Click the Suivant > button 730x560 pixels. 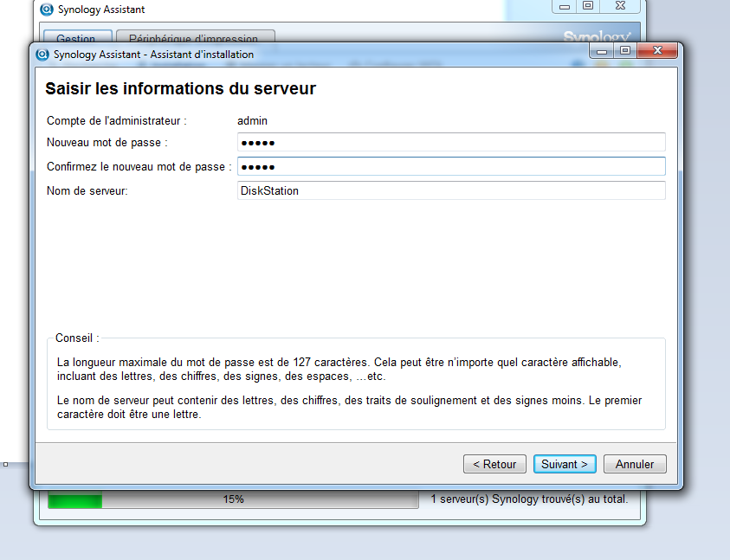565,464
